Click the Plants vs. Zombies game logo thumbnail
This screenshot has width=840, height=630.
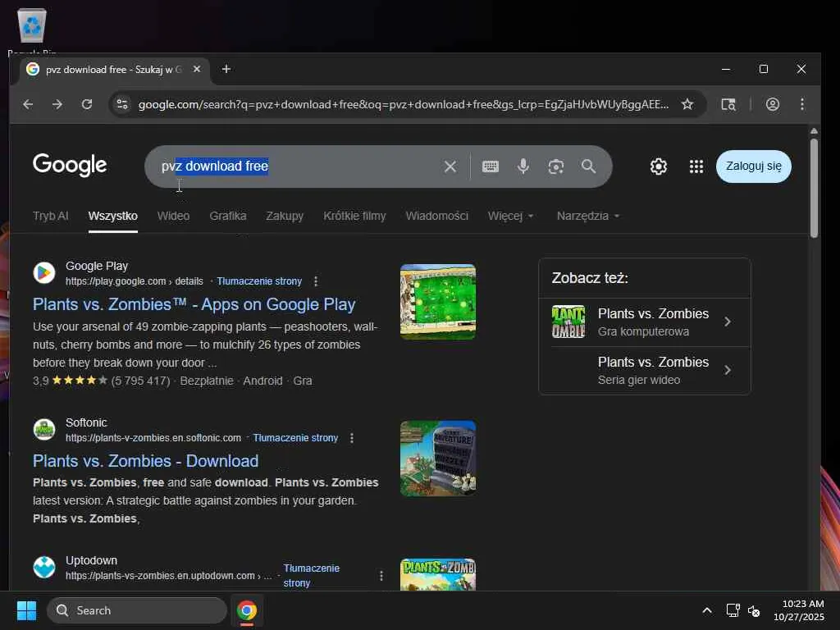[568, 322]
